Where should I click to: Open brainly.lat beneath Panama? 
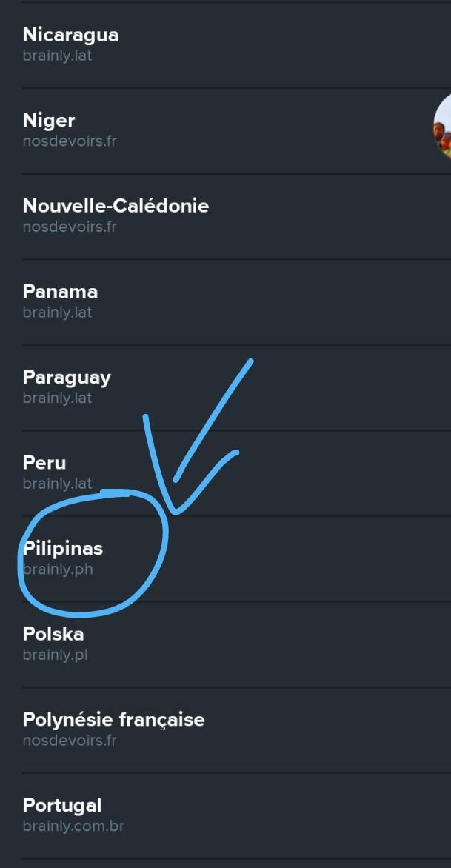click(x=58, y=313)
